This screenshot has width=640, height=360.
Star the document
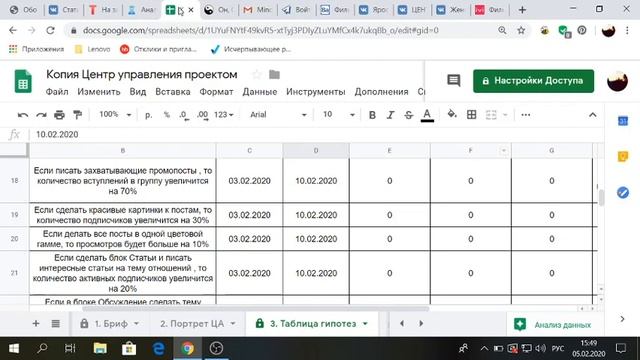[x=257, y=75]
